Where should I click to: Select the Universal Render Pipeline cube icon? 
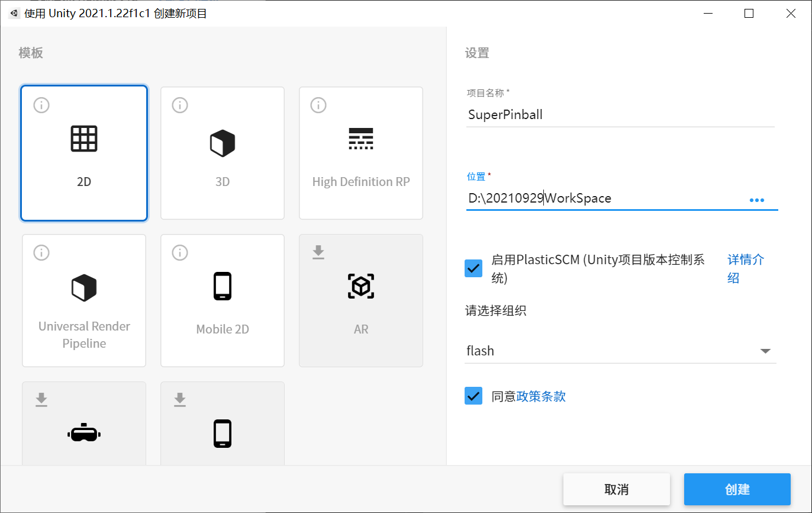click(x=84, y=287)
